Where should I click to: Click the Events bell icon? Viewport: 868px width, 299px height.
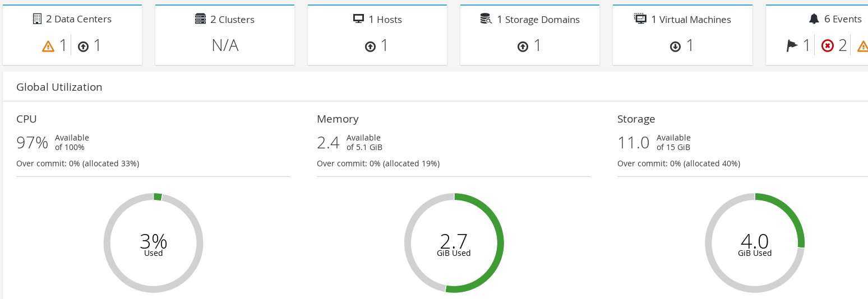click(814, 19)
